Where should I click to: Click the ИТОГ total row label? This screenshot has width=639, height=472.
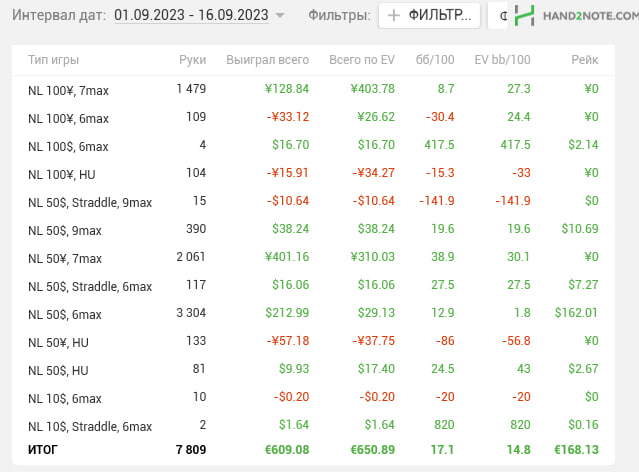point(43,450)
